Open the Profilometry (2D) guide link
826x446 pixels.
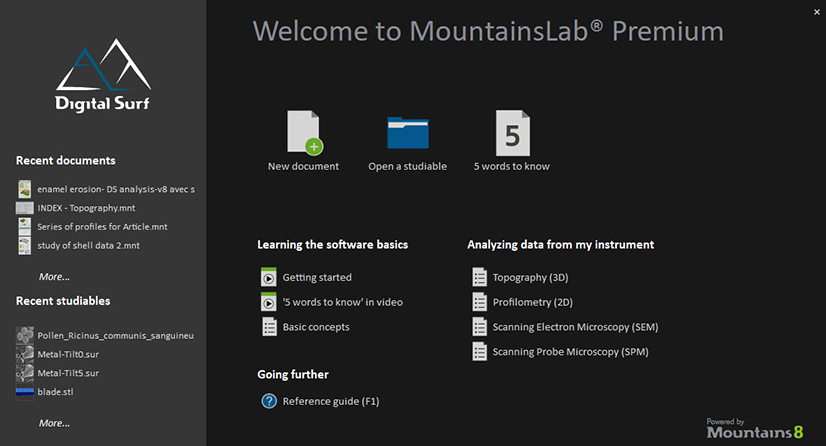(533, 302)
